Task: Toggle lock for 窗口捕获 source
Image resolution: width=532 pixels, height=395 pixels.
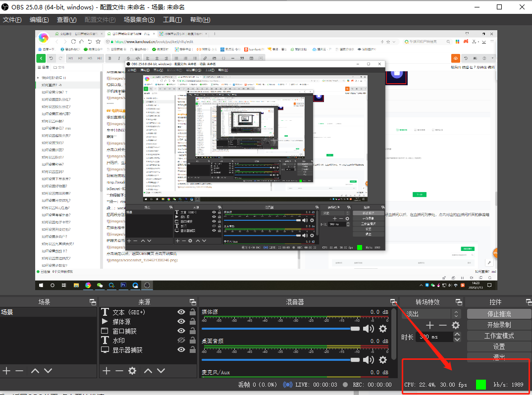Action: point(192,331)
